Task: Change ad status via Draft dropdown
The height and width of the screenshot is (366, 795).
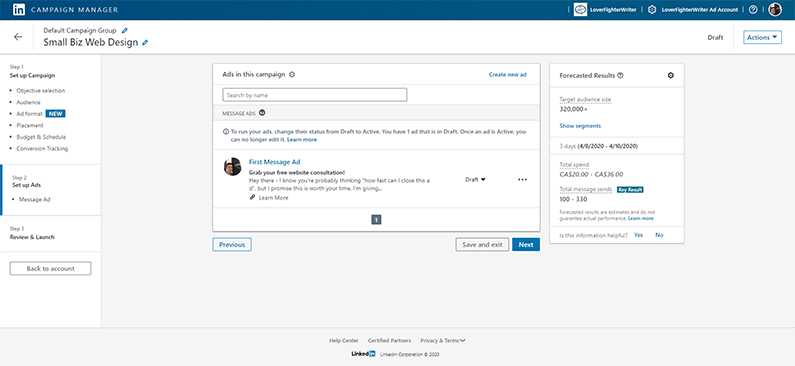Action: (x=475, y=179)
